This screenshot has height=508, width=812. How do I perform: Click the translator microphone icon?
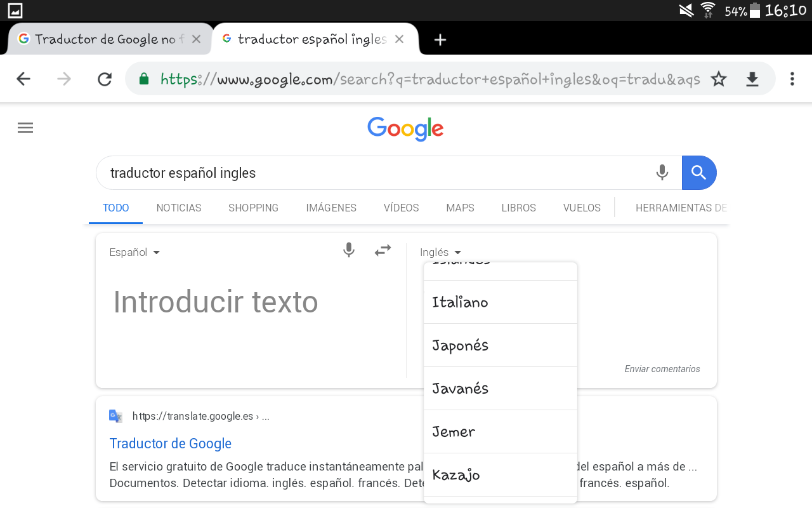[x=348, y=250]
